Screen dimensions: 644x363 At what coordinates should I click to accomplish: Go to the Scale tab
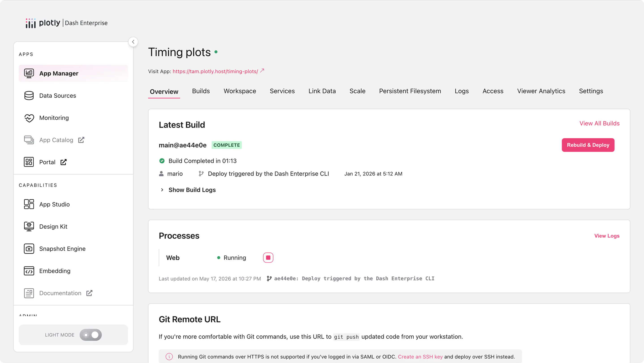coord(357,91)
